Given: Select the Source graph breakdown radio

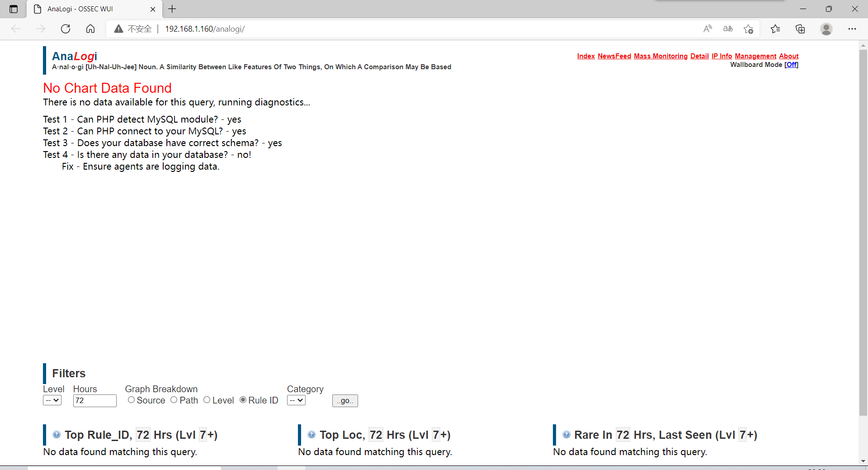Looking at the screenshot, I should coord(131,400).
